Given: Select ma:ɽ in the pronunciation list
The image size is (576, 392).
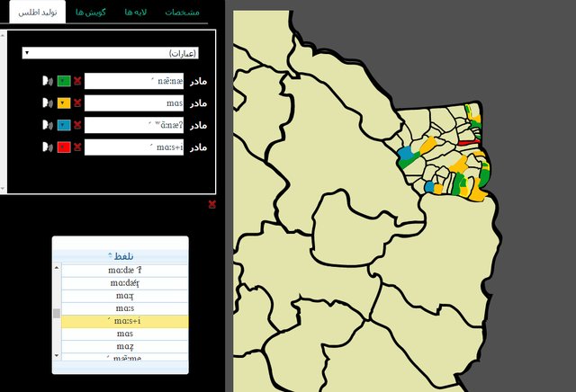Looking at the screenshot, I should [x=124, y=296].
